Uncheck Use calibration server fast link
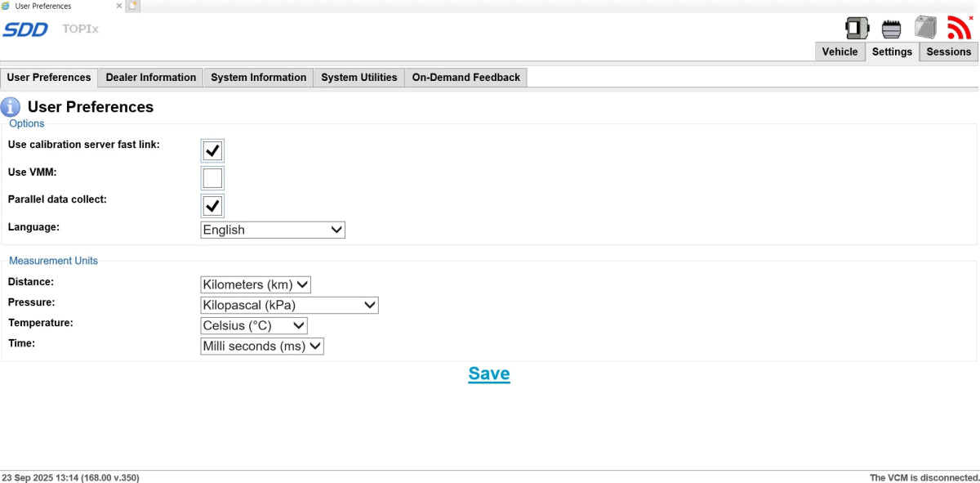980x483 pixels. click(212, 150)
